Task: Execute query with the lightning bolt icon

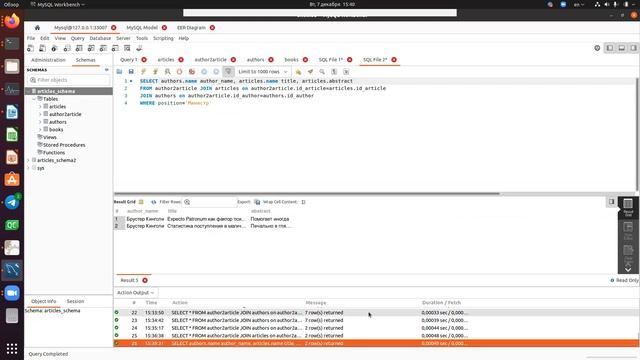Action: coord(143,72)
